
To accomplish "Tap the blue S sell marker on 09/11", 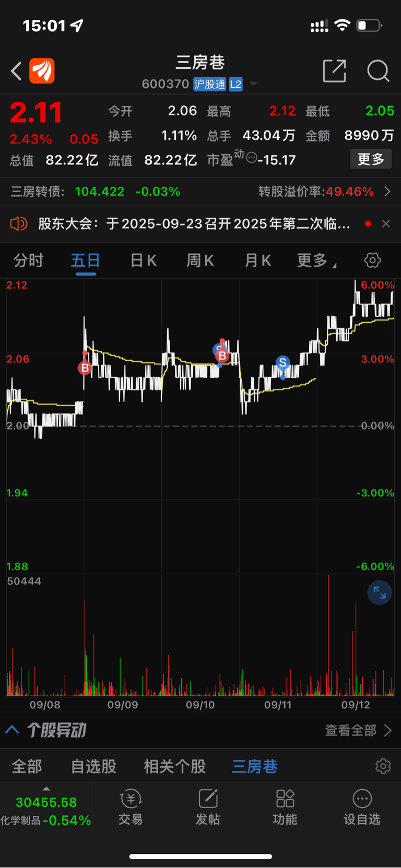I will 282,362.
